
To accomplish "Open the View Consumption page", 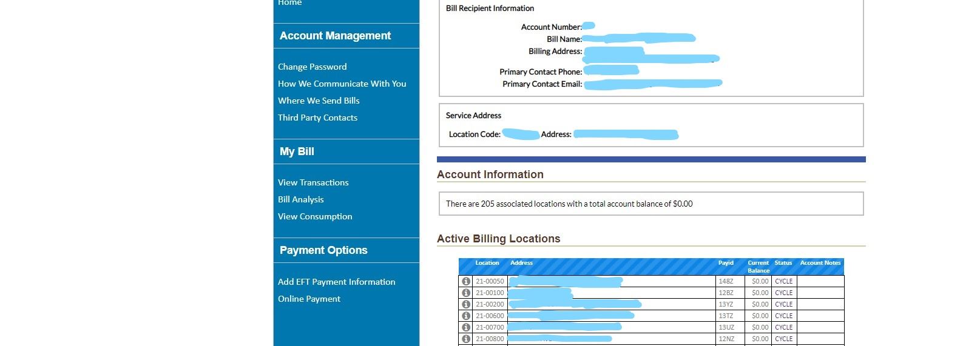I will click(315, 216).
